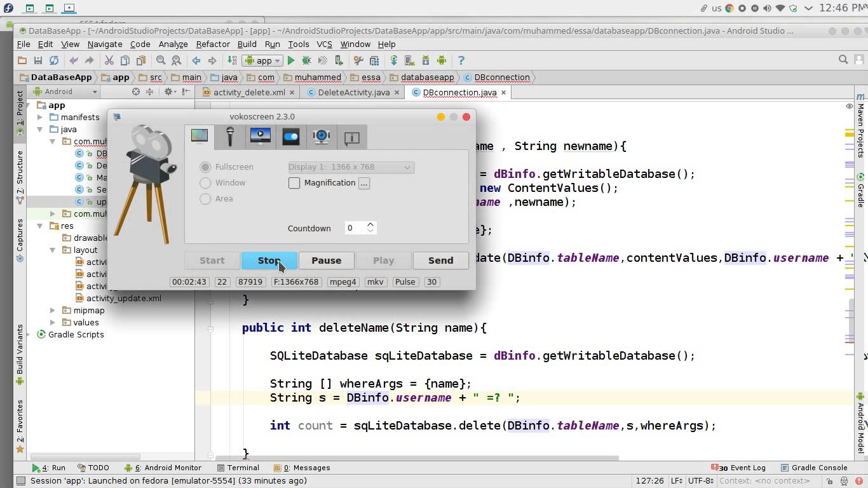Click the Replace icon in the toolbar
Viewport: 868px width, 488px height.
177,60
